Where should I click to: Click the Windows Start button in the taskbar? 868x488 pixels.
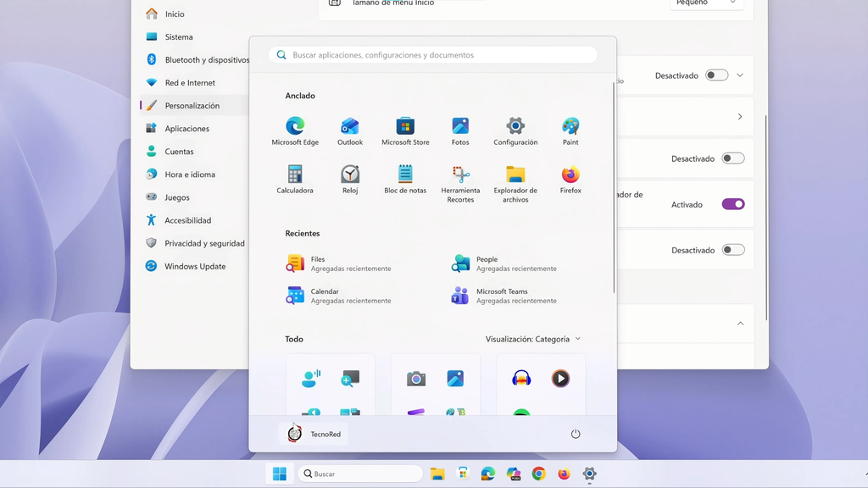coord(280,474)
